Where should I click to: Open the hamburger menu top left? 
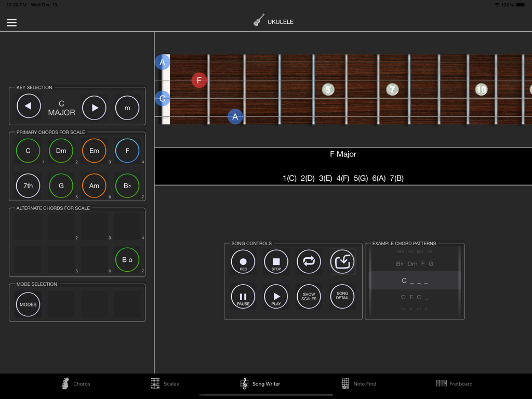click(x=11, y=22)
